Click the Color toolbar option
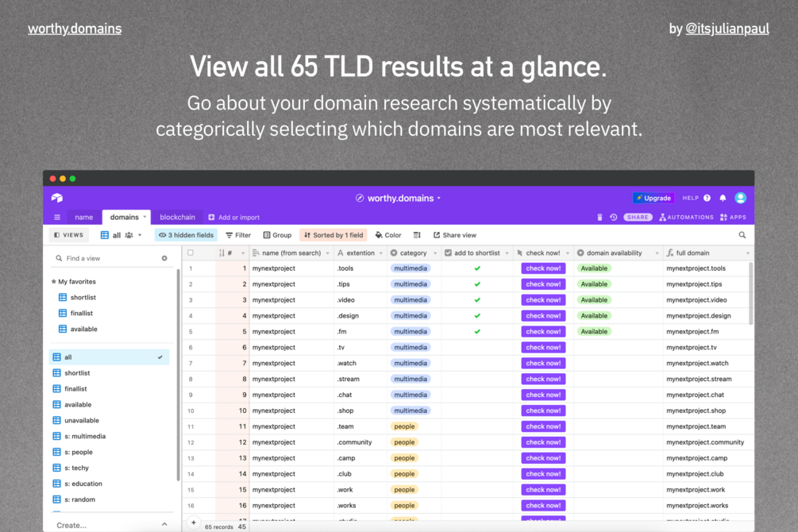 coord(388,235)
